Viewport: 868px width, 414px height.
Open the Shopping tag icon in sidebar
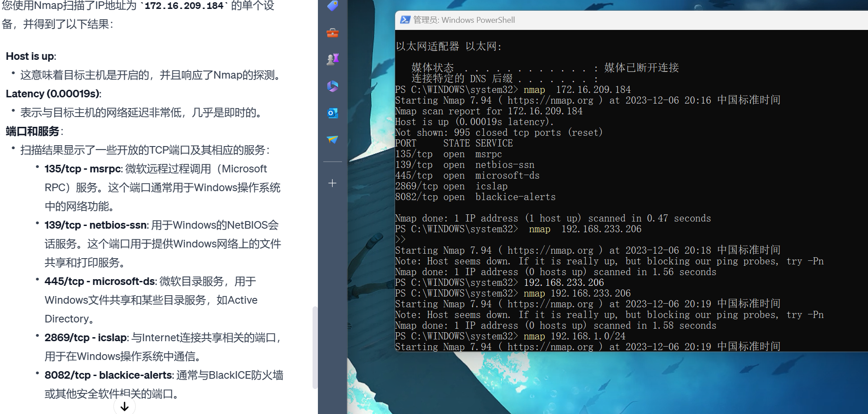pyautogui.click(x=333, y=5)
